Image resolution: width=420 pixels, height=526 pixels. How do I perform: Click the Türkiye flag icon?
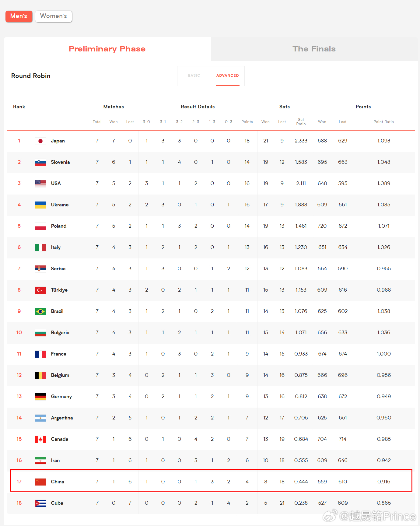click(40, 290)
